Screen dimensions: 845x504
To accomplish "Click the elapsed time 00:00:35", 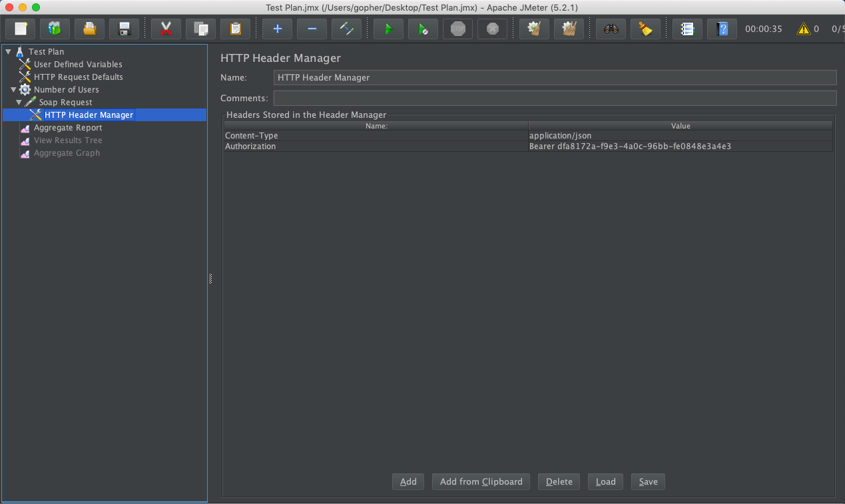I will pyautogui.click(x=764, y=29).
